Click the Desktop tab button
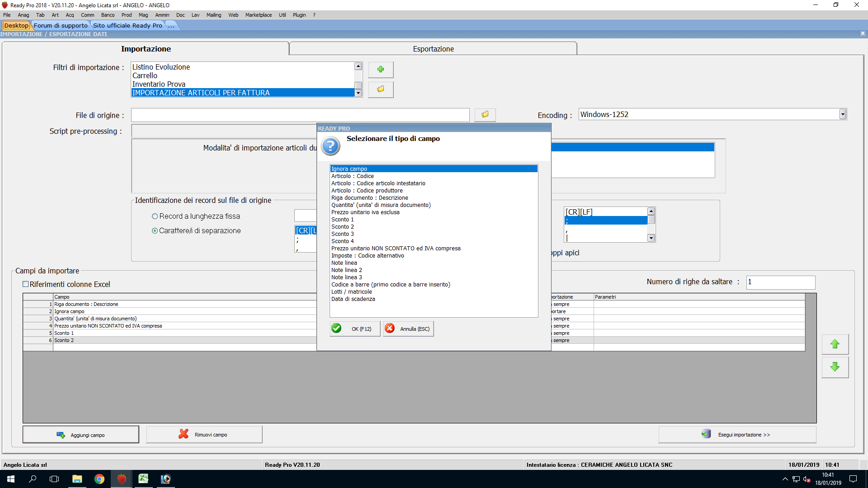This screenshot has height=488, width=868. click(16, 25)
